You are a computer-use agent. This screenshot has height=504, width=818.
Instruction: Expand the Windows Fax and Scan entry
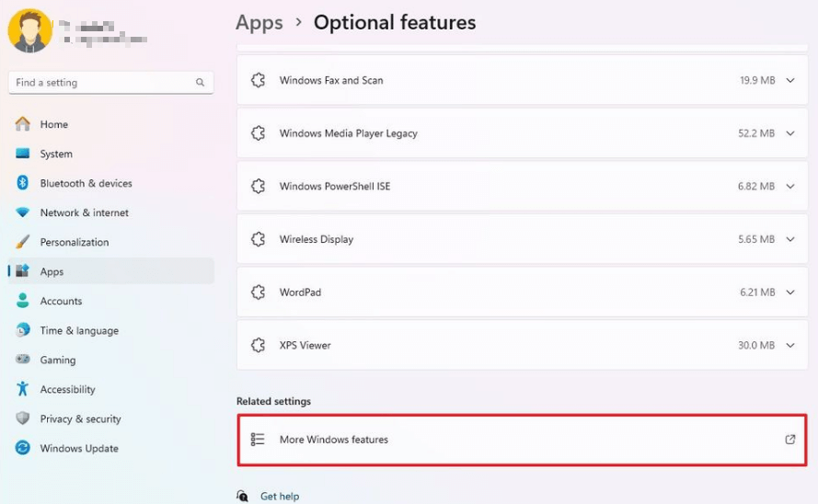tap(789, 81)
